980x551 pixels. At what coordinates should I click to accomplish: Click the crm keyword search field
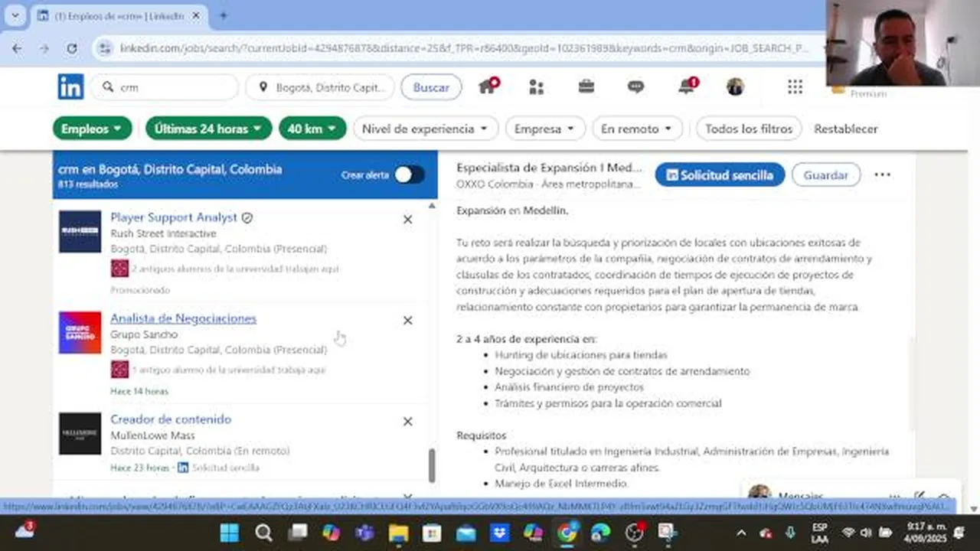click(165, 87)
